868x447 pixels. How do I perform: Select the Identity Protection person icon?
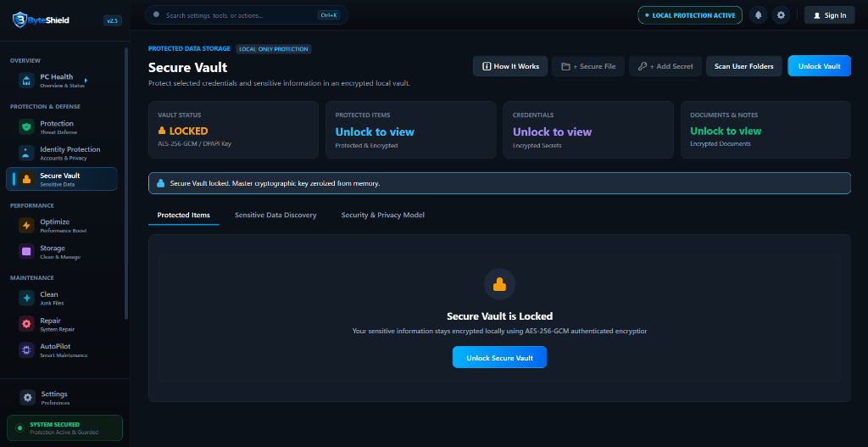tap(26, 153)
